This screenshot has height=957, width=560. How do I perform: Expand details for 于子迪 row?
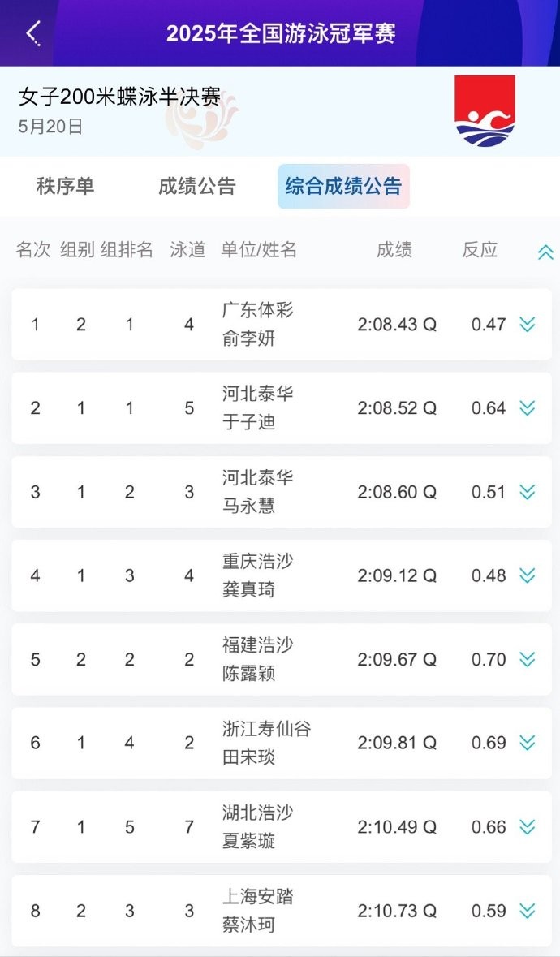[x=528, y=408]
